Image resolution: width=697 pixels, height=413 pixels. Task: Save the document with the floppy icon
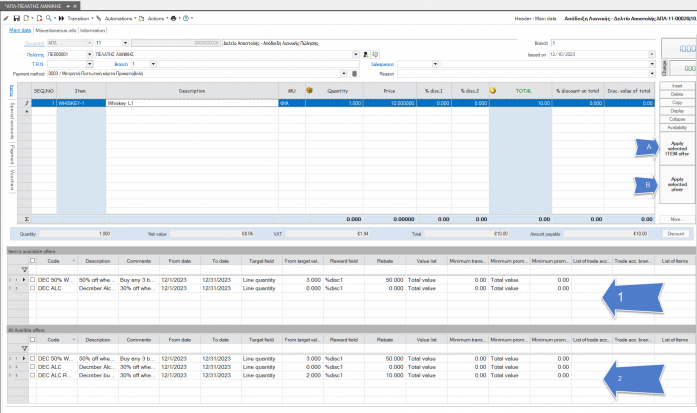click(x=16, y=18)
